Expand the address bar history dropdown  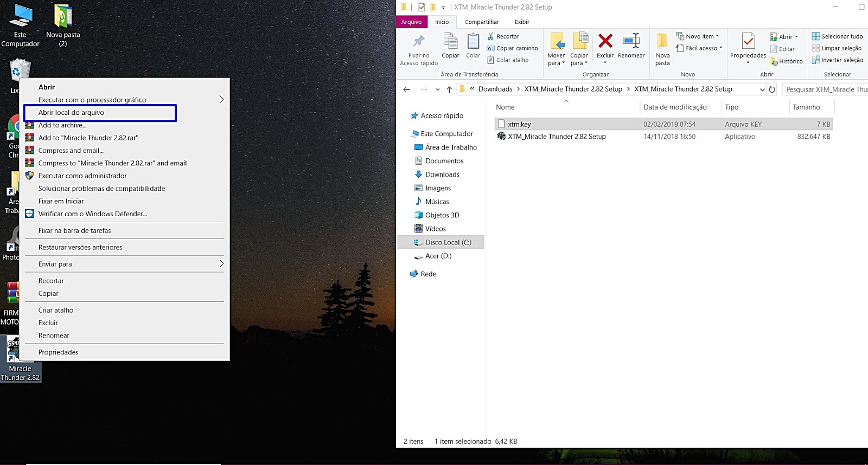(762, 89)
